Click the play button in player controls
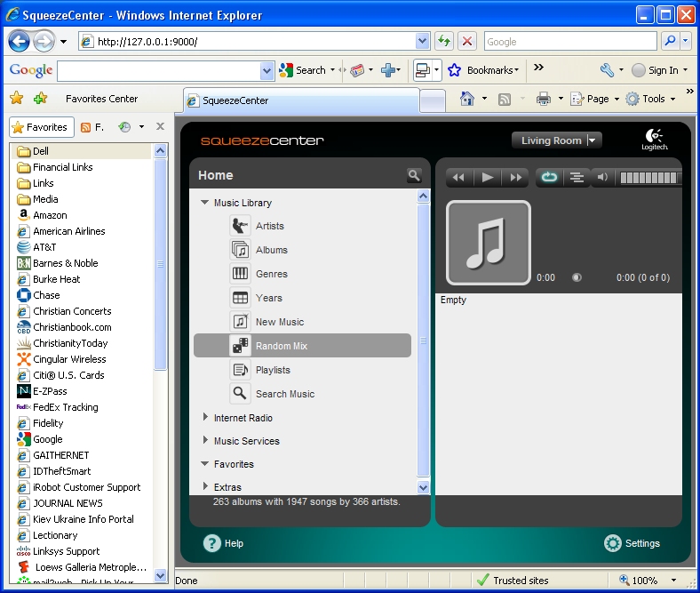The height and width of the screenshot is (593, 700). pyautogui.click(x=488, y=178)
